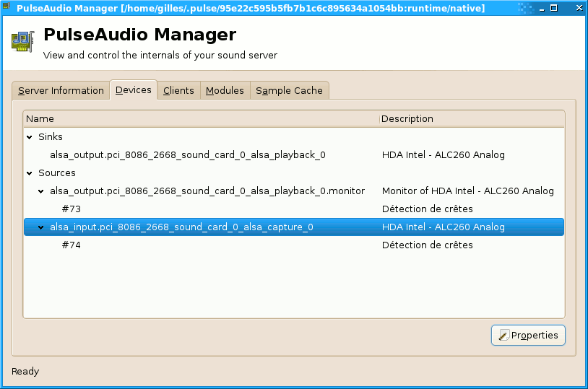This screenshot has width=588, height=389.
Task: Maximize the PulseAudio Manager window
Action: [x=554, y=8]
